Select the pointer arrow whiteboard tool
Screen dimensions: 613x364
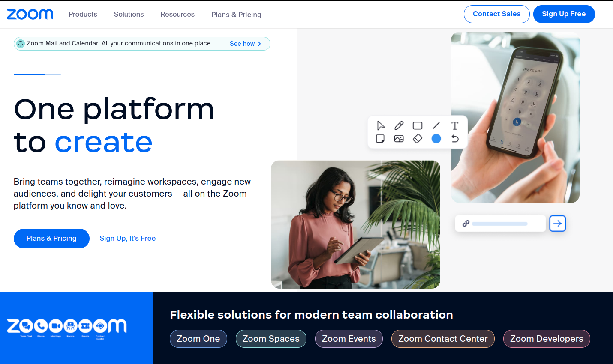click(381, 125)
